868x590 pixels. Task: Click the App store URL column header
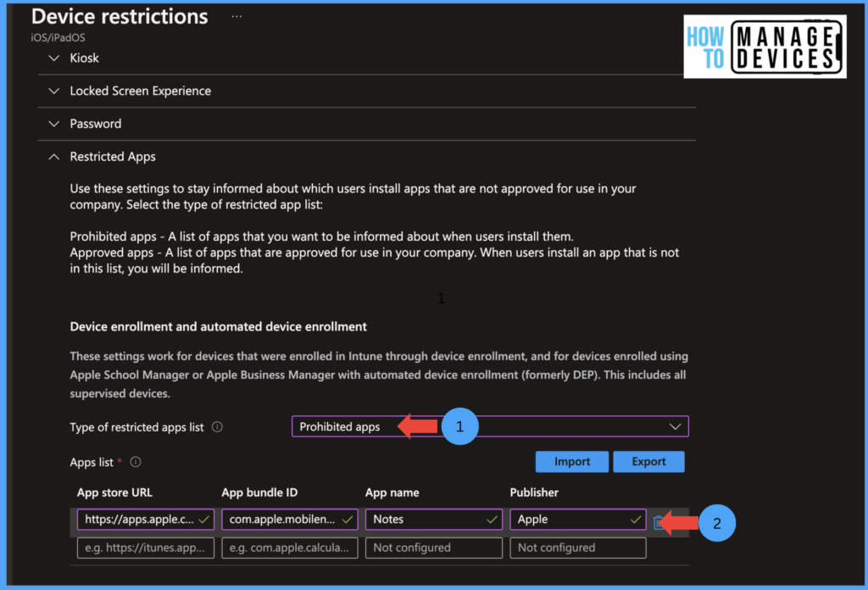[x=114, y=493]
